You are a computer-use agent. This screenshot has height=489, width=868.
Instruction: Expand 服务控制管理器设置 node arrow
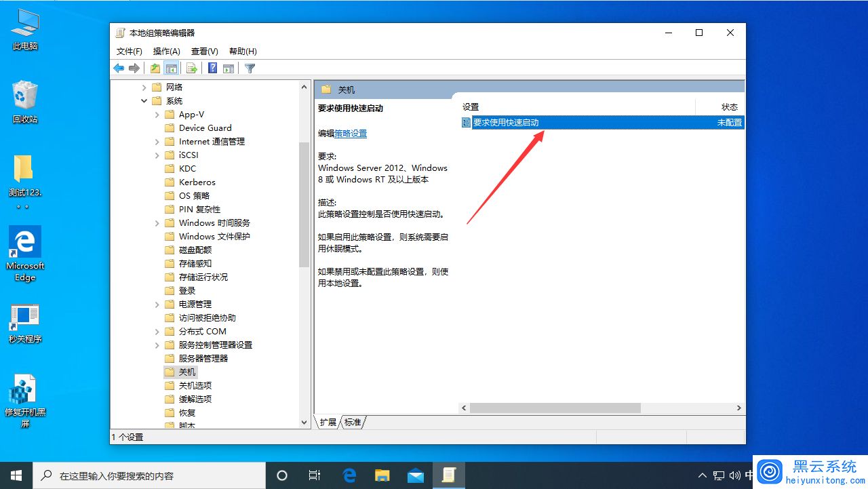click(157, 345)
